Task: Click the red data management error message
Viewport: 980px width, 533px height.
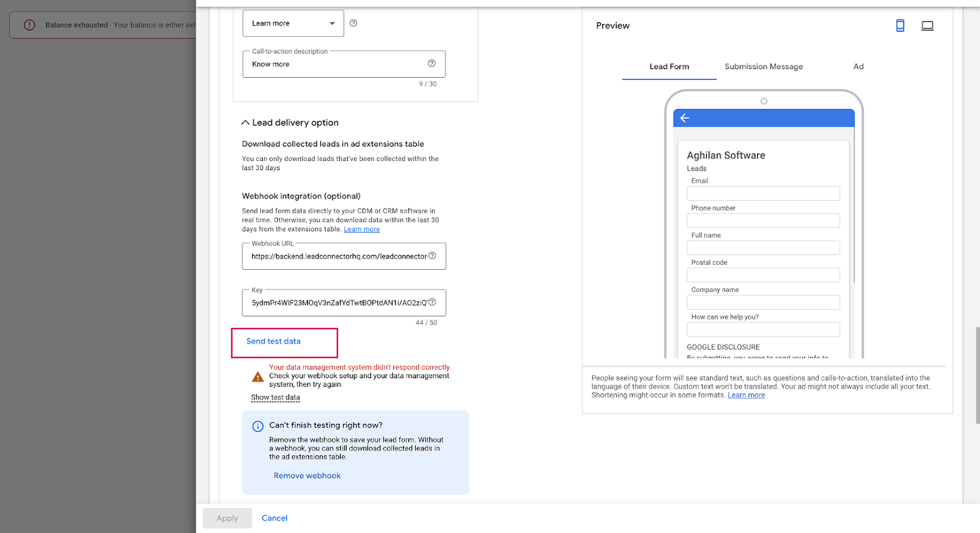Action: 360,367
